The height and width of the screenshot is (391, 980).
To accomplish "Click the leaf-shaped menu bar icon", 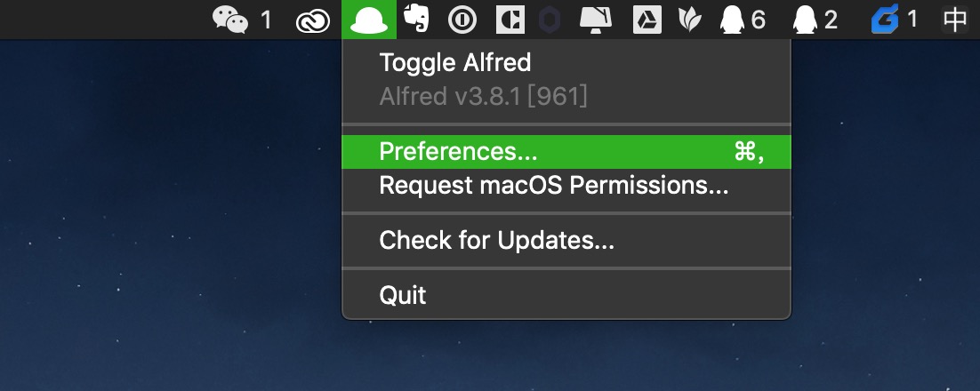I will [x=690, y=20].
